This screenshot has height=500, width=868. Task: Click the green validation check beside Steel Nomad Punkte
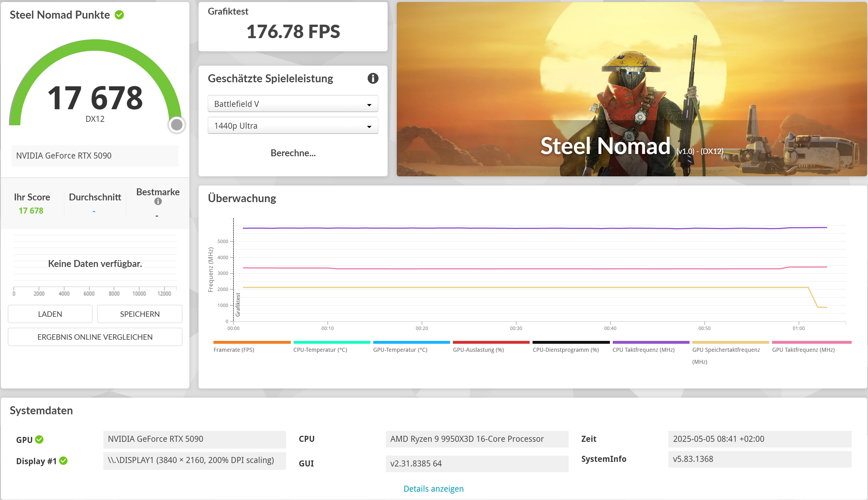tap(119, 15)
